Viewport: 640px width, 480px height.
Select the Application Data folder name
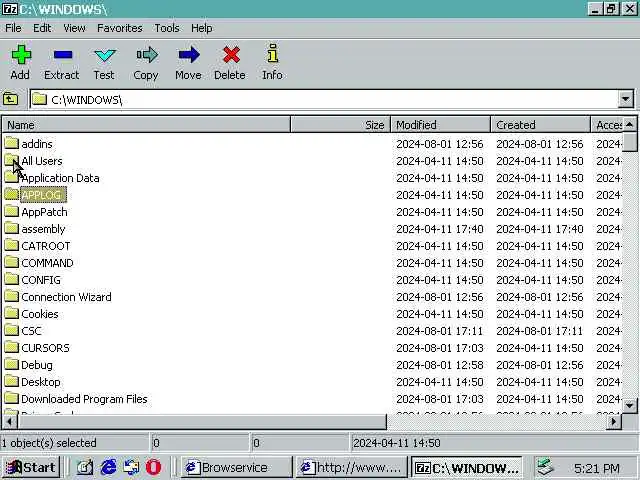(60, 178)
